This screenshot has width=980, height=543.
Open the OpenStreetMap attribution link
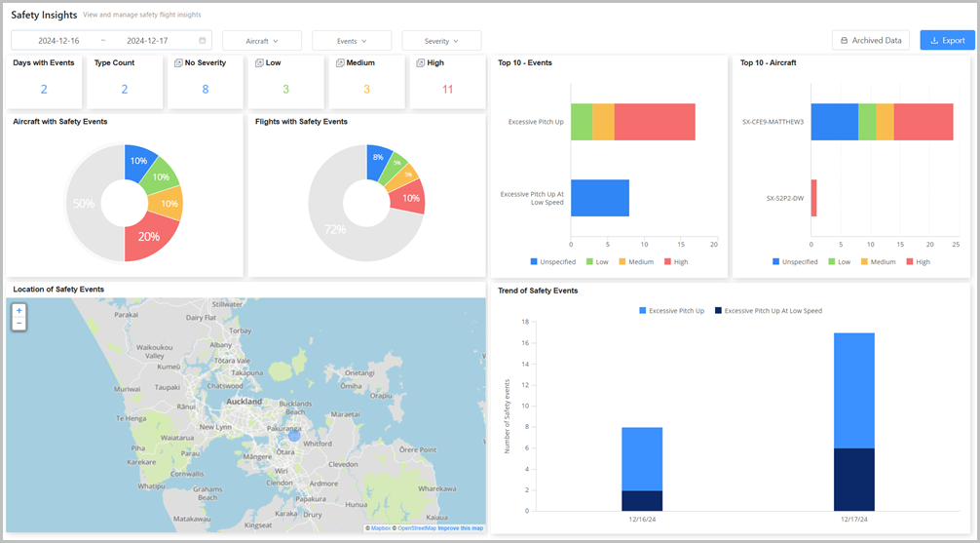coord(417,528)
